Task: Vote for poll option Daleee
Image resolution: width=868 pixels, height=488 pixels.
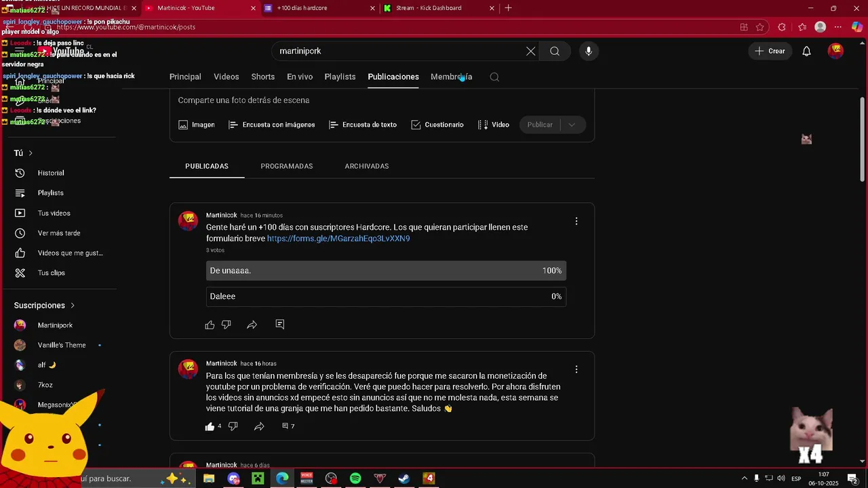Action: pos(386,296)
